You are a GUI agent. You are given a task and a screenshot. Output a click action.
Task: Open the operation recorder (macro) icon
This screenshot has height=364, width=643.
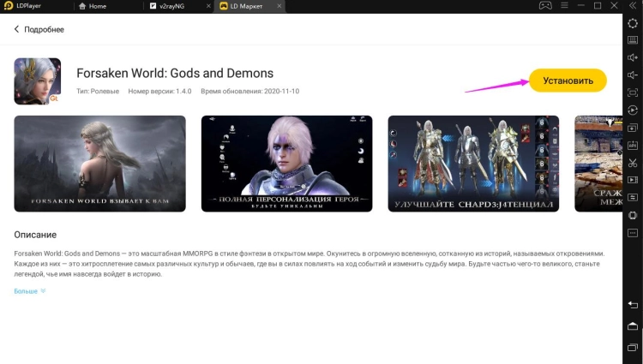tap(633, 110)
